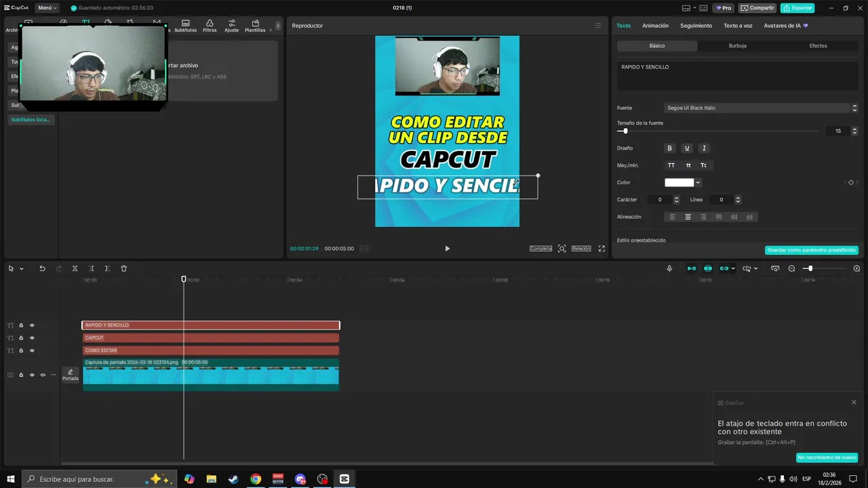
Task: Hide the CAPCUT text track
Action: click(x=32, y=338)
